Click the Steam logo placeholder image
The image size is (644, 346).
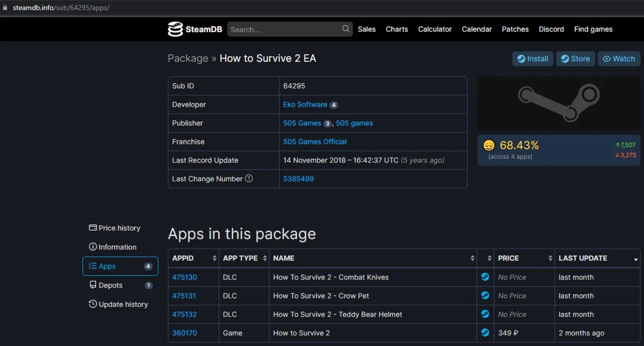[x=559, y=103]
